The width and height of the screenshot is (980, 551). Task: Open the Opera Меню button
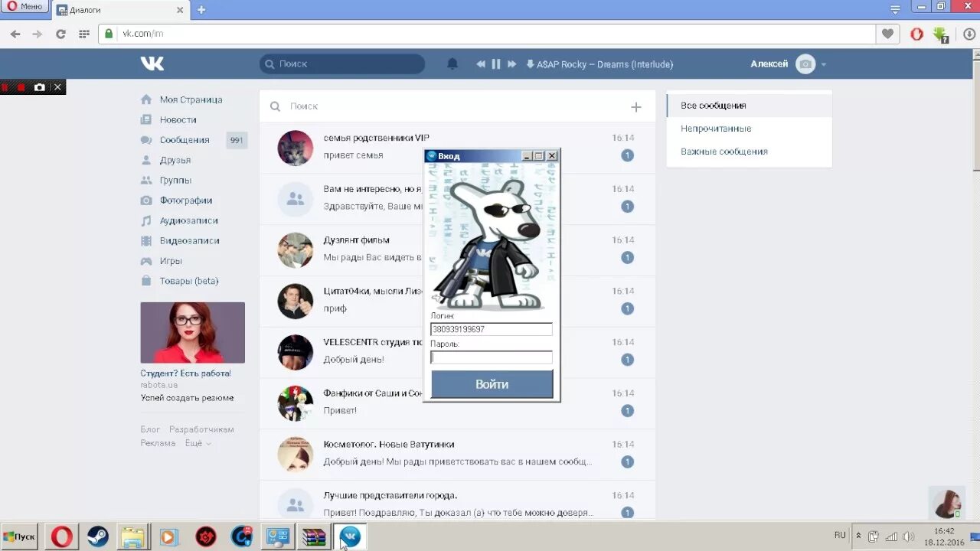tap(25, 7)
